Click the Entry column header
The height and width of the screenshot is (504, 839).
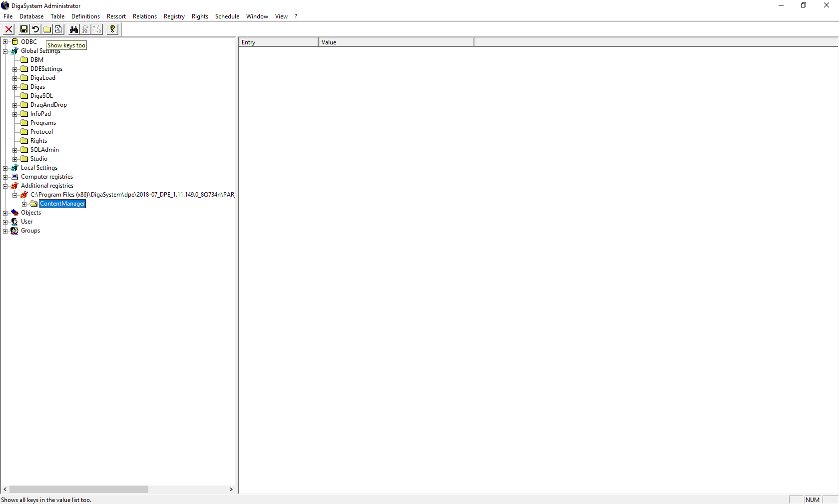click(x=278, y=42)
